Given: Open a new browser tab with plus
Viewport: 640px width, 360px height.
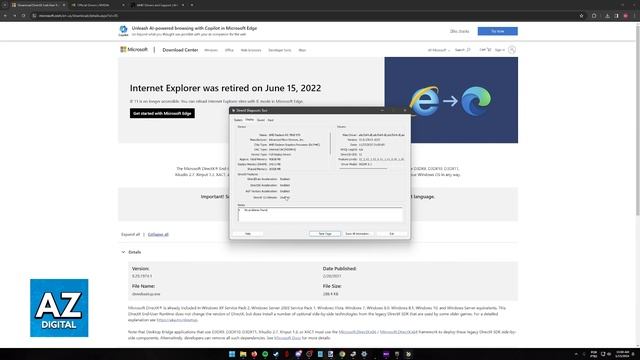Looking at the screenshot, I should click(x=192, y=5).
